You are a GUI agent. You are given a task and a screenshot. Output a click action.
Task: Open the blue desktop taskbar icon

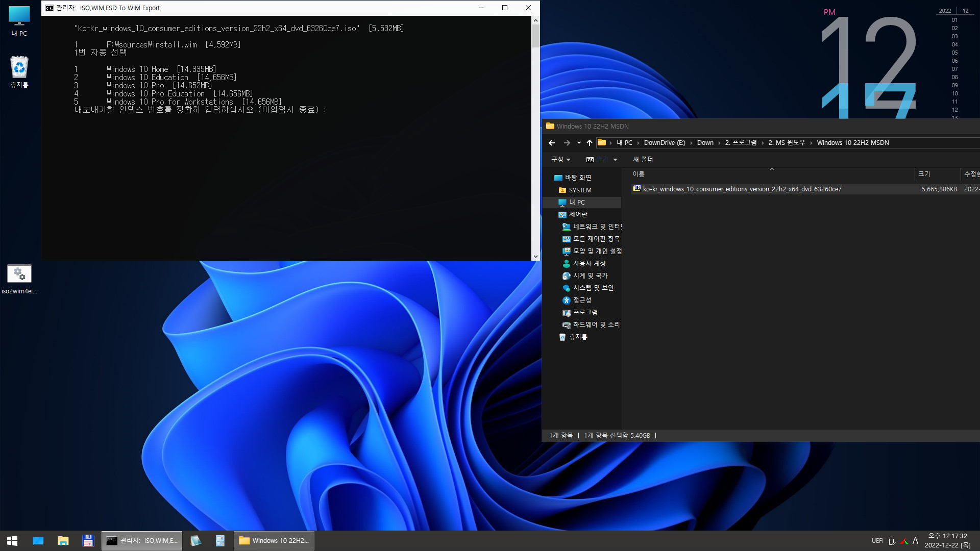click(38, 541)
